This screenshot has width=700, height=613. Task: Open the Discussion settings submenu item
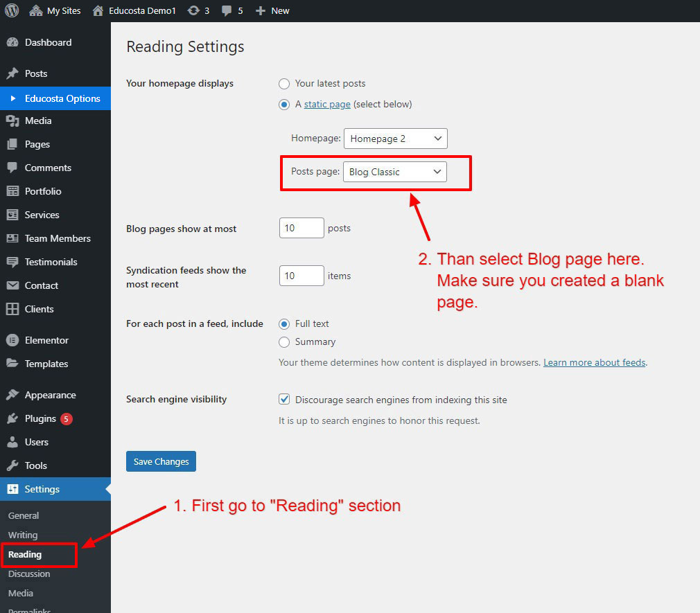point(29,574)
